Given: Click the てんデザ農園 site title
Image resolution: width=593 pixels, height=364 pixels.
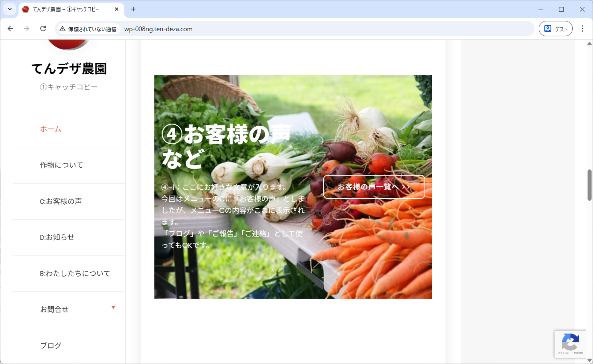Looking at the screenshot, I should coord(69,69).
